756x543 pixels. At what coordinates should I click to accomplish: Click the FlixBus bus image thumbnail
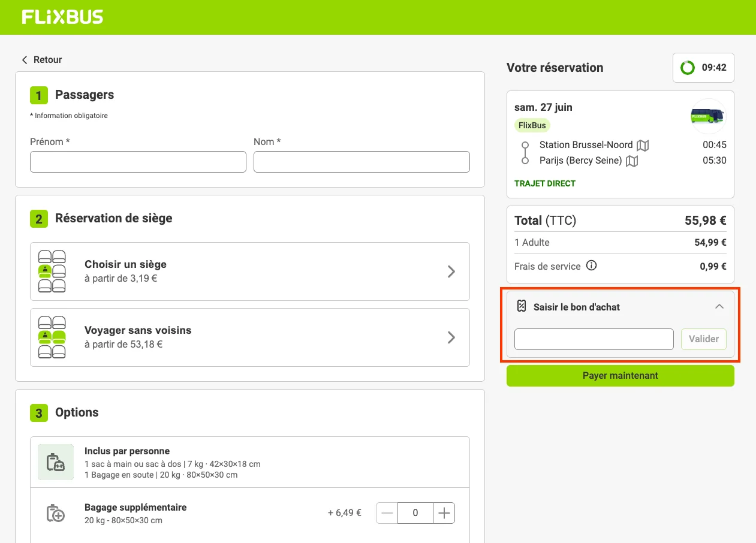(708, 116)
